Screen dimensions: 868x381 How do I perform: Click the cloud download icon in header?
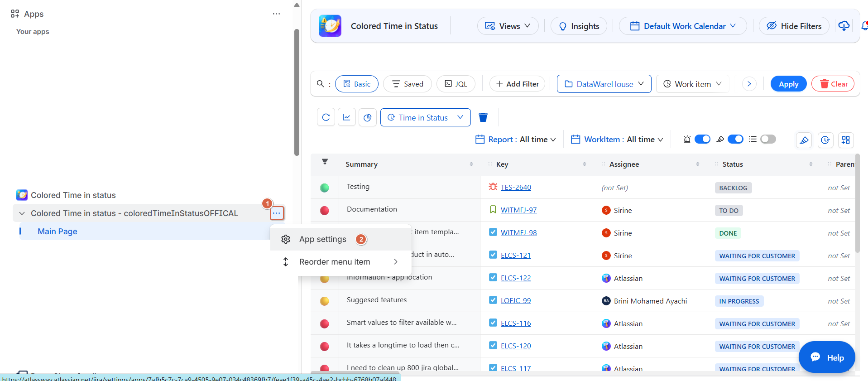(x=844, y=26)
